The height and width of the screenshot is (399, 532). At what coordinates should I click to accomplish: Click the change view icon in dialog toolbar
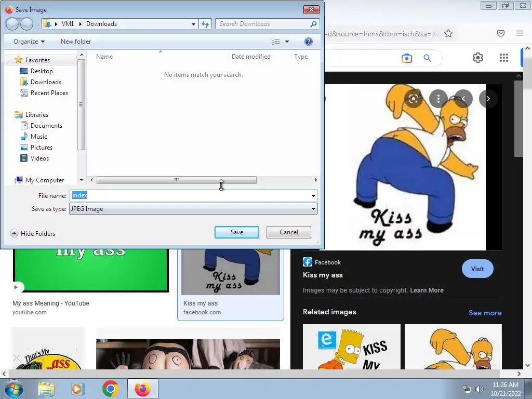tap(275, 42)
